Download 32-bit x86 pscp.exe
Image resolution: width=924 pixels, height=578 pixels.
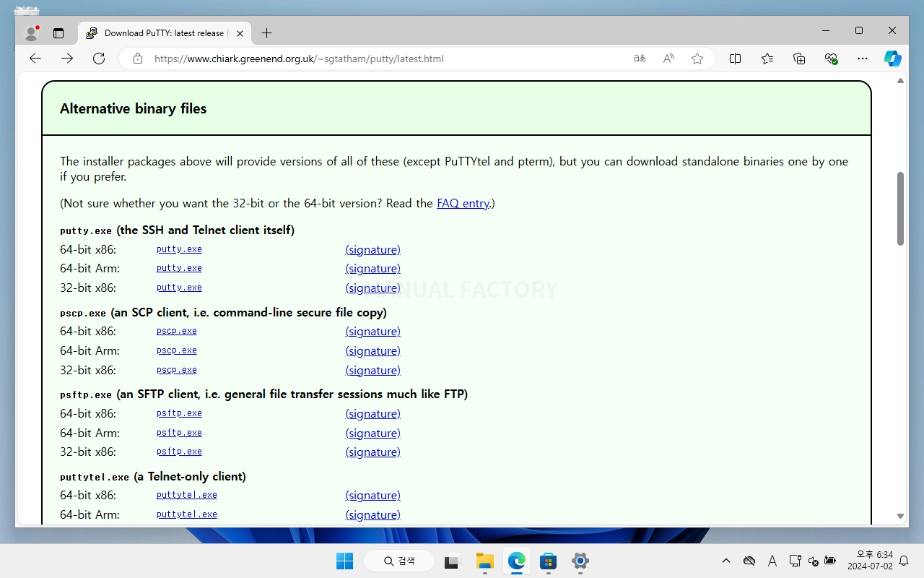tap(177, 370)
